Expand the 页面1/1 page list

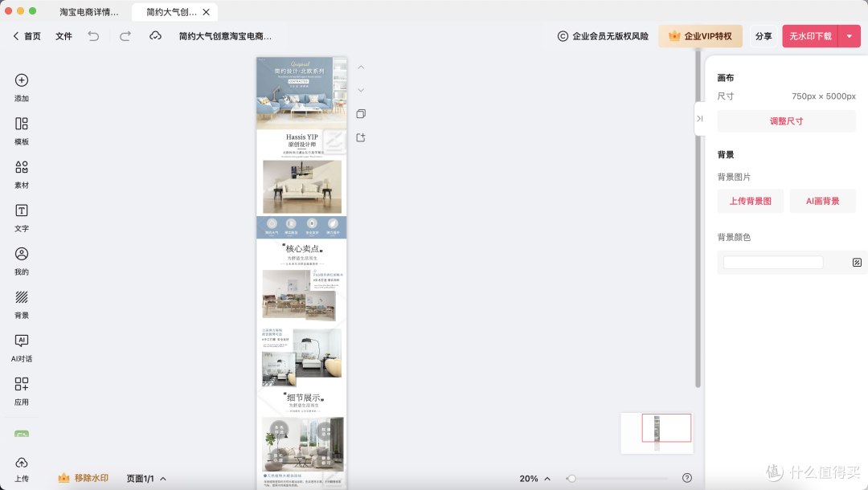146,479
